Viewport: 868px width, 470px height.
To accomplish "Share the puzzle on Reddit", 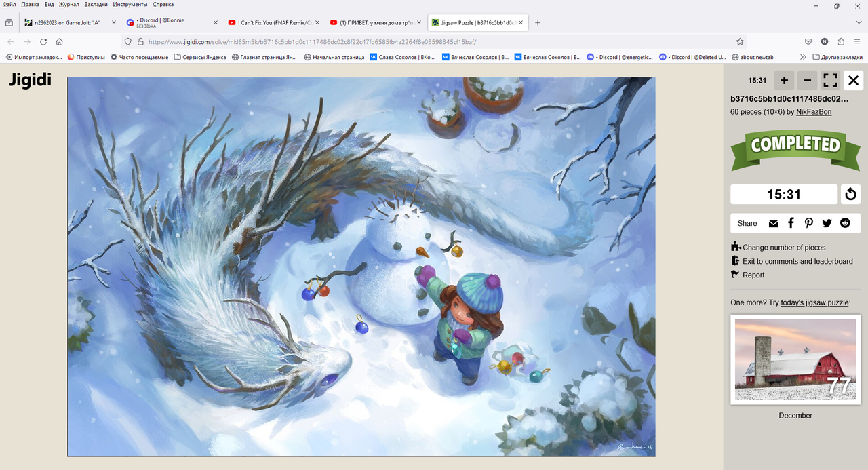I will (x=845, y=223).
